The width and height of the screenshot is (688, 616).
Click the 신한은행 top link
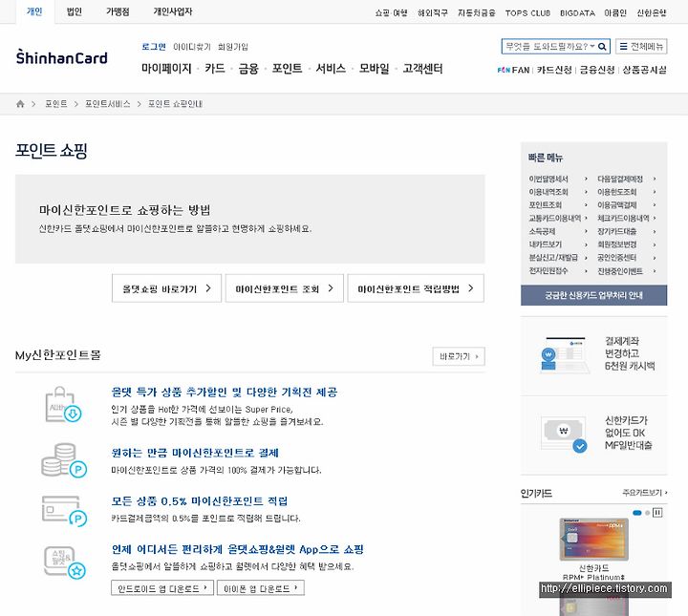pos(652,13)
